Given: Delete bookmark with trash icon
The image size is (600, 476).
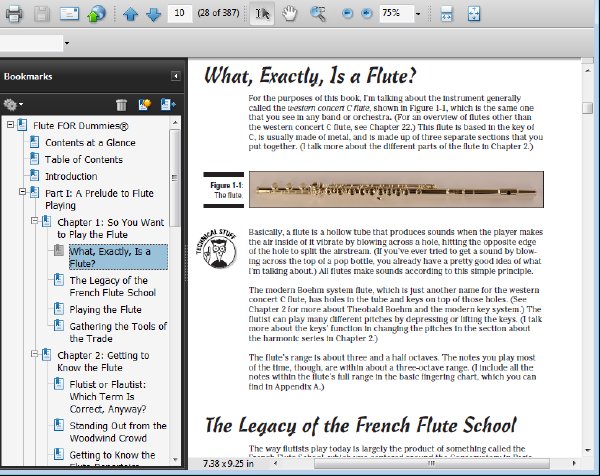Looking at the screenshot, I should 121,104.
